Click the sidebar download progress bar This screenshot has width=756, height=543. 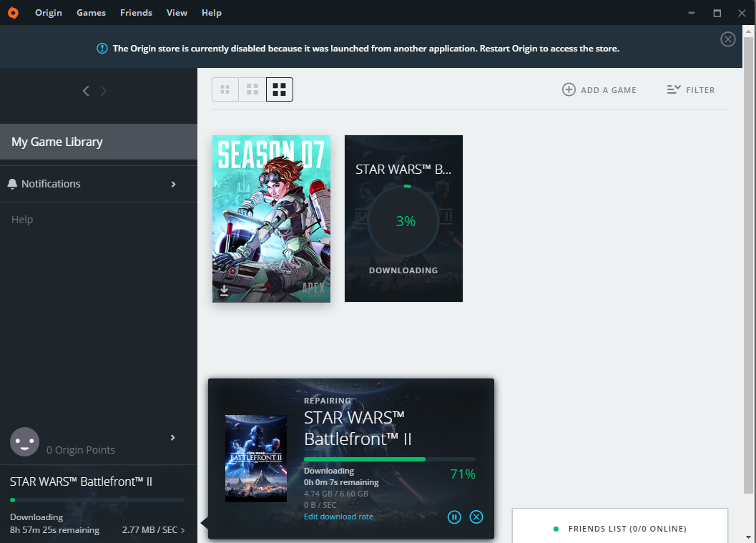click(x=97, y=500)
